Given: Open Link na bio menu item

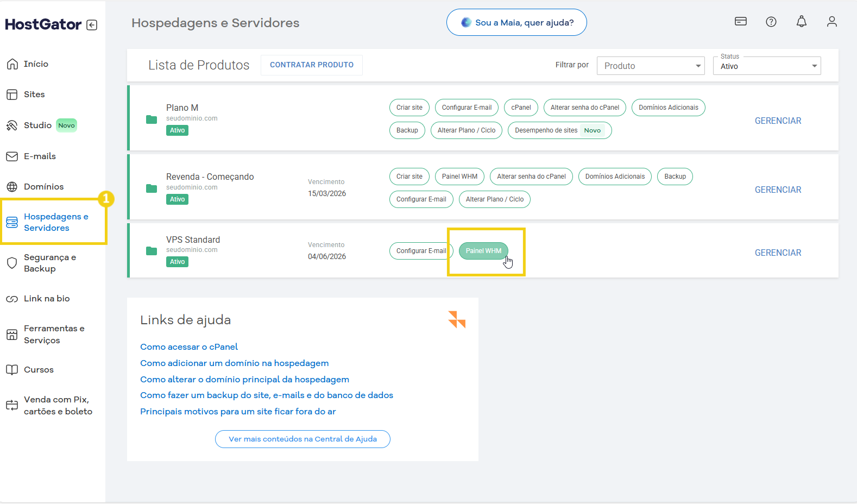Looking at the screenshot, I should tap(47, 298).
